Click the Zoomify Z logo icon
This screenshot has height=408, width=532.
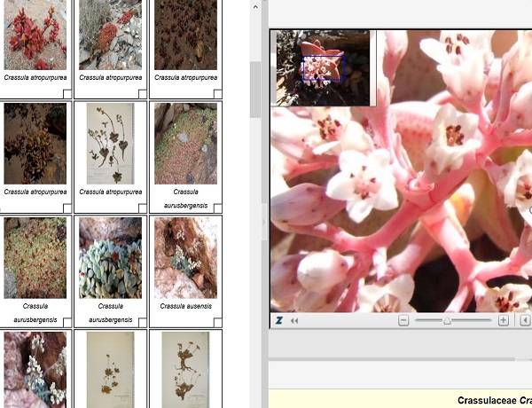pos(279,320)
